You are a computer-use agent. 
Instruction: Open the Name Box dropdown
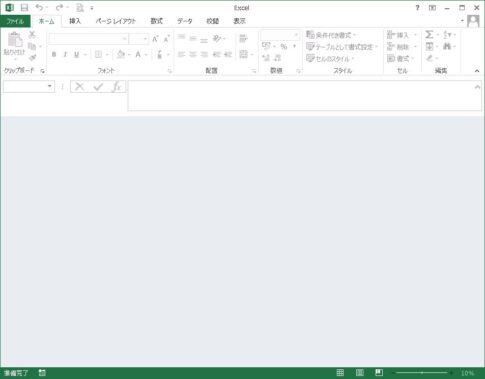(x=49, y=86)
